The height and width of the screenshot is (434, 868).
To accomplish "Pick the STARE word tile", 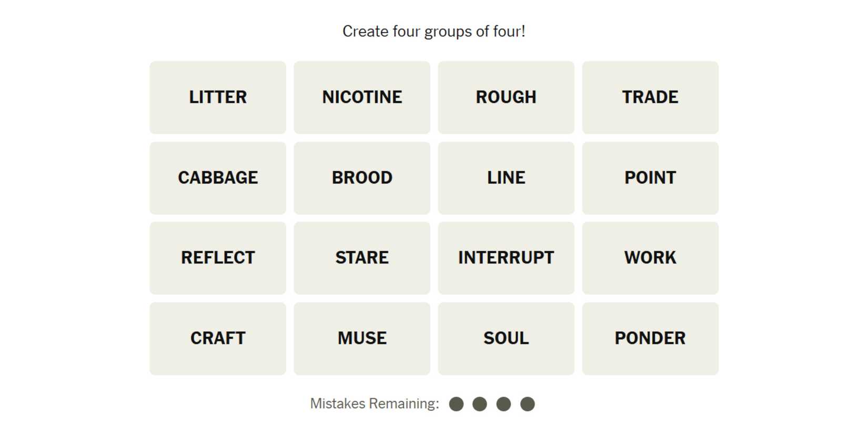I will 362,258.
